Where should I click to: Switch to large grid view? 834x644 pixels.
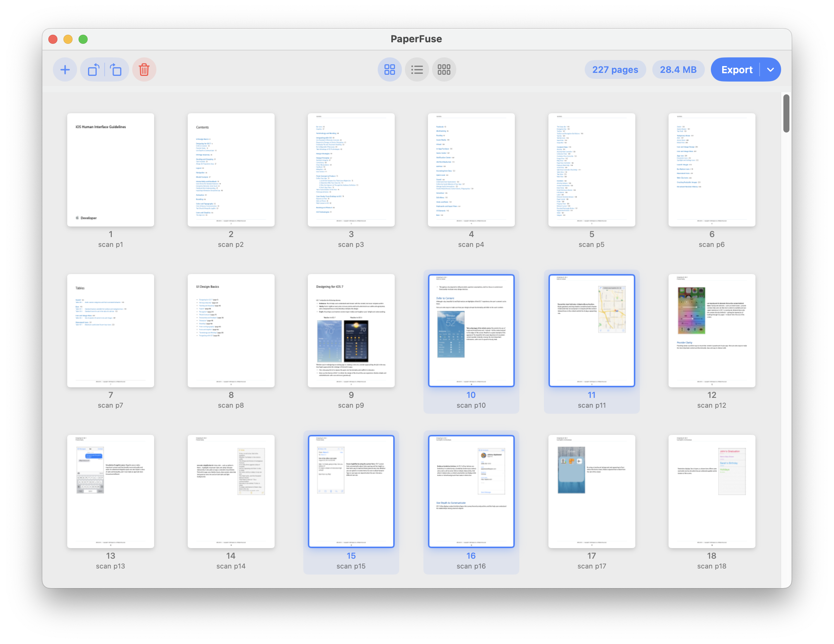389,69
